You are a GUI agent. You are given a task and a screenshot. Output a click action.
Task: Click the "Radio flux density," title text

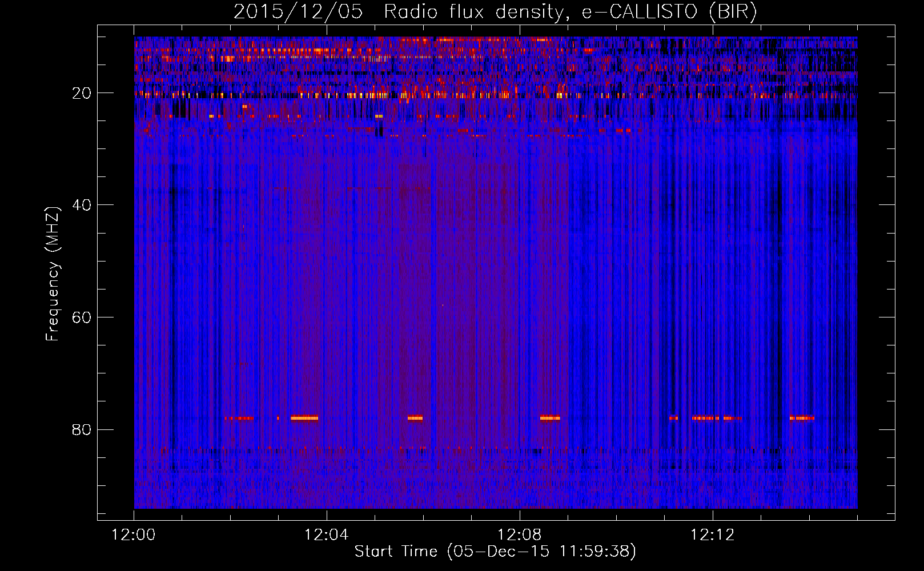pyautogui.click(x=477, y=12)
